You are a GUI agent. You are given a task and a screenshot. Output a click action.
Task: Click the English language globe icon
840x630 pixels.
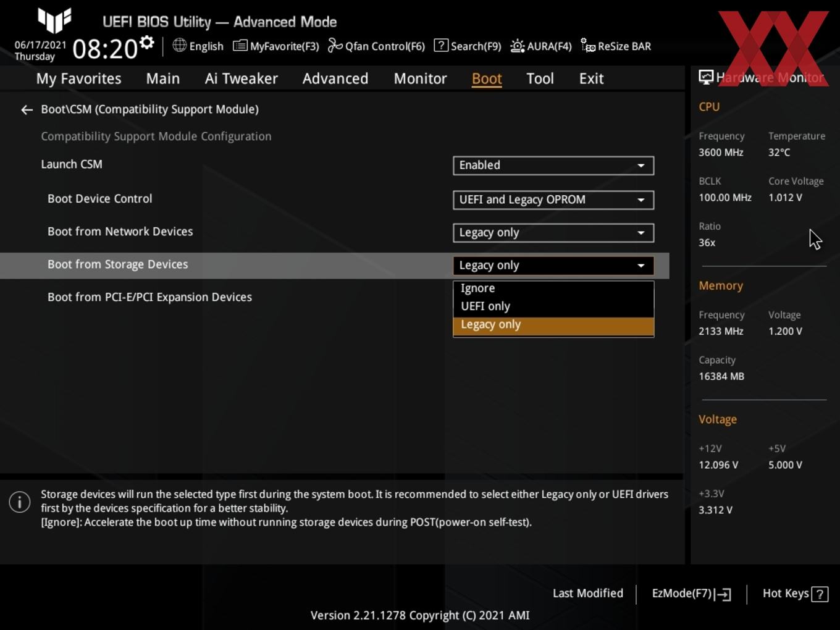(179, 45)
